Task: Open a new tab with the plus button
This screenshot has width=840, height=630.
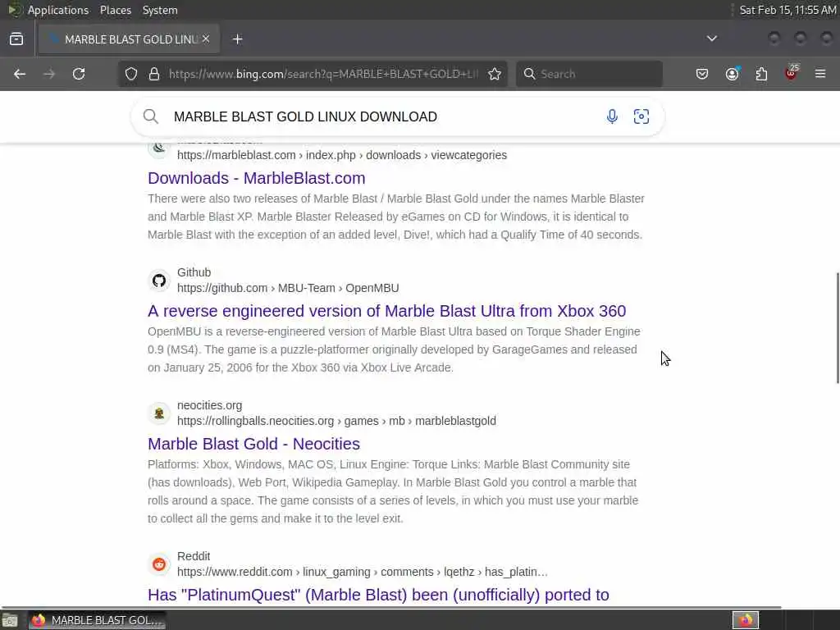Action: point(238,39)
